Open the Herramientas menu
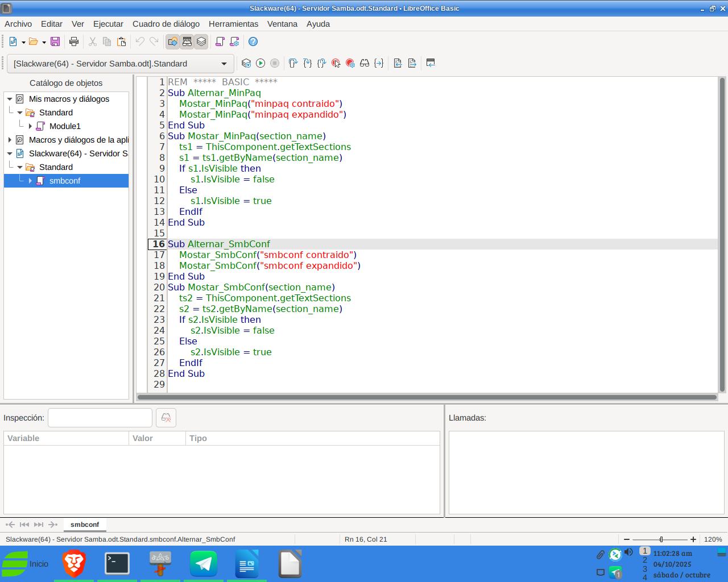The image size is (728, 582). click(x=233, y=24)
